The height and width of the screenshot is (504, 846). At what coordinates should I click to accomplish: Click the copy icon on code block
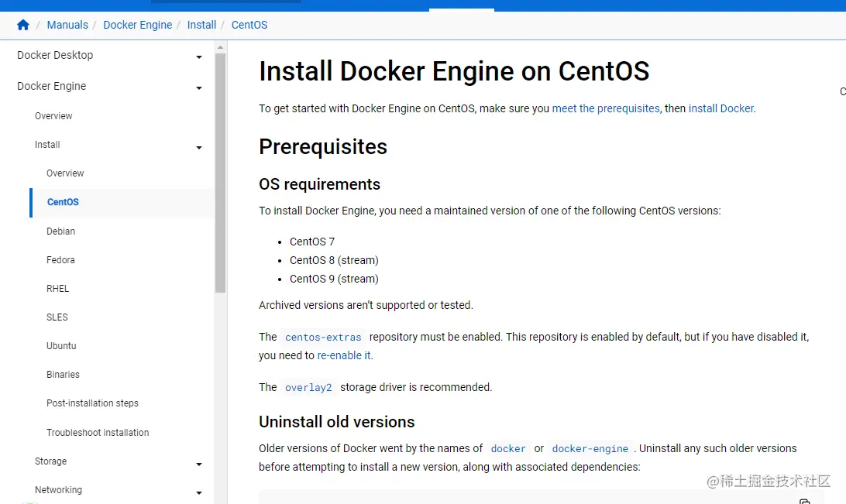point(804,501)
